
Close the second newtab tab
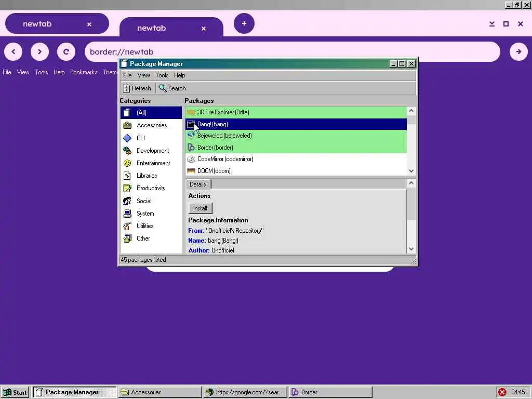pyautogui.click(x=204, y=29)
